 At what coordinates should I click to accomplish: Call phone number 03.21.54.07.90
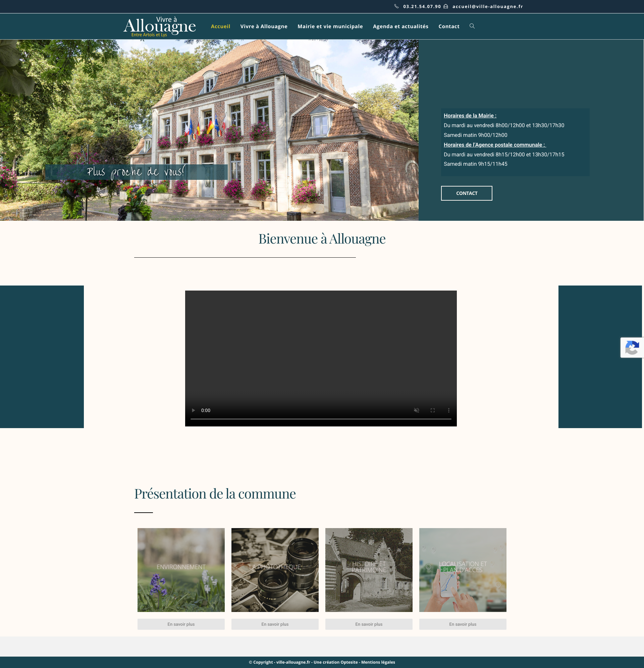[x=422, y=6]
